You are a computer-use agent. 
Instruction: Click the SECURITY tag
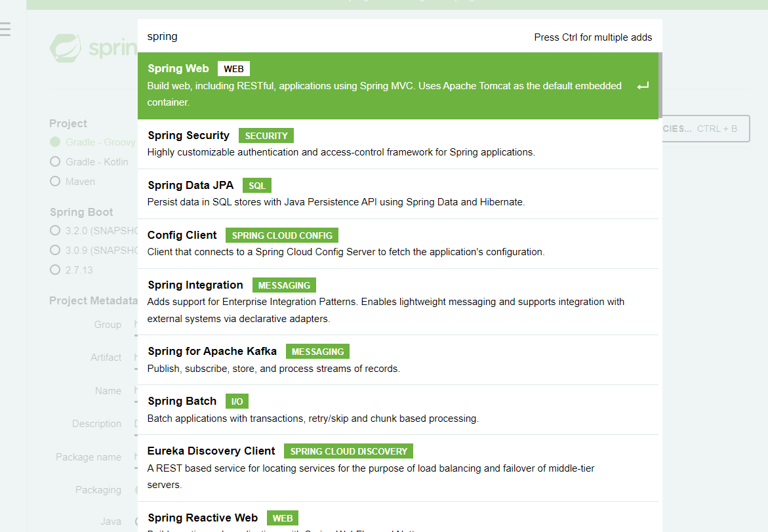coord(266,136)
